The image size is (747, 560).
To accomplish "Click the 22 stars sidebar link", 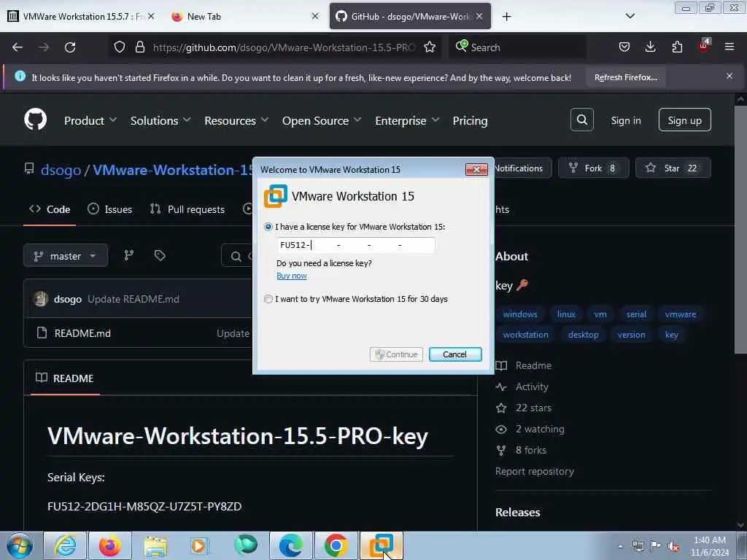I will point(533,408).
